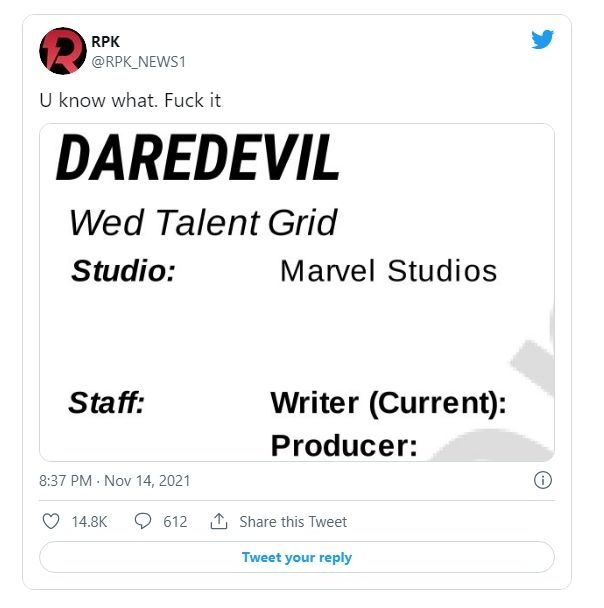Click the RPK display name
Image resolution: width=604 pixels, height=608 pixels.
(x=105, y=41)
